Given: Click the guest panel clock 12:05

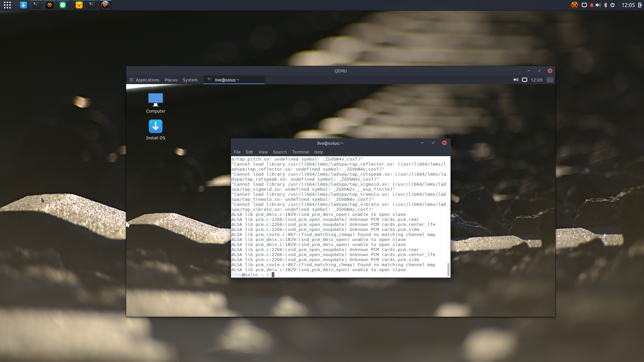Looking at the screenshot, I should [x=537, y=80].
